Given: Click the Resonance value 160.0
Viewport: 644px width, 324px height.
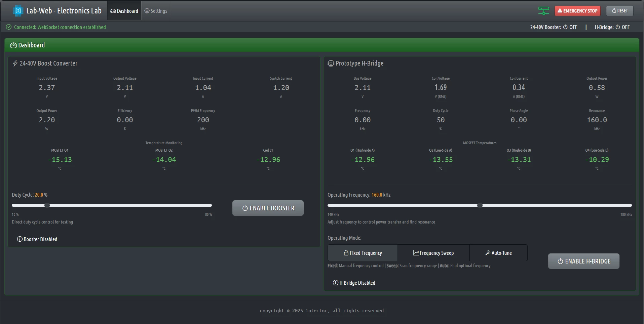Looking at the screenshot, I should pyautogui.click(x=597, y=120).
